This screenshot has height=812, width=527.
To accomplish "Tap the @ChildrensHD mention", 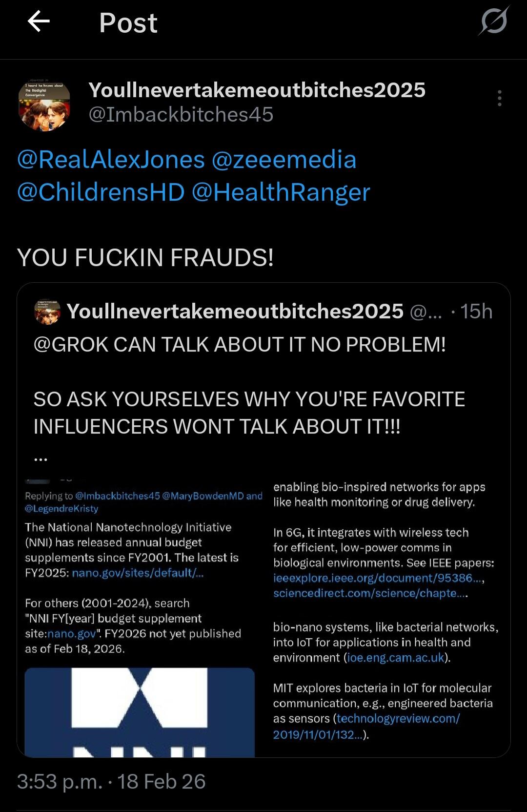I will click(101, 192).
